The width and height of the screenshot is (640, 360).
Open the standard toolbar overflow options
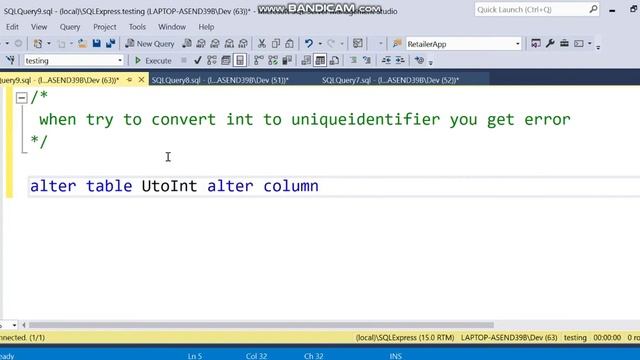point(598,47)
